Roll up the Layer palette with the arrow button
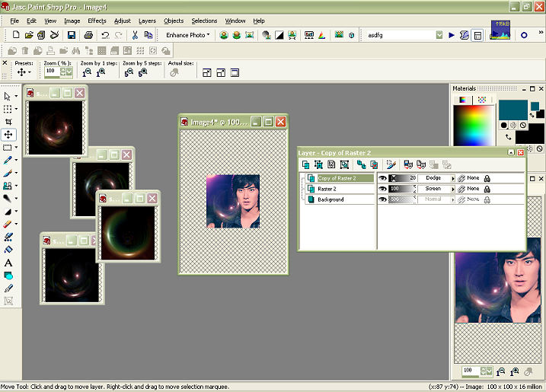The image size is (546, 392). pos(511,152)
